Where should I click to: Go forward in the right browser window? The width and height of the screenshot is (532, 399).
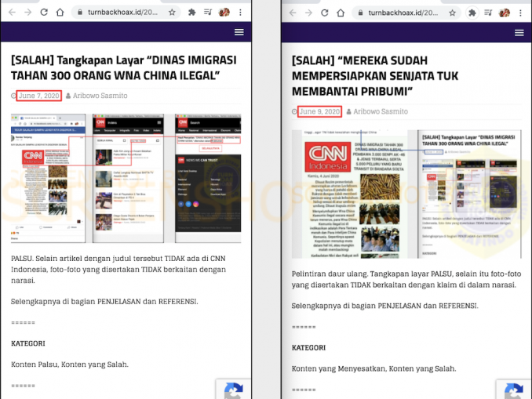click(308, 13)
